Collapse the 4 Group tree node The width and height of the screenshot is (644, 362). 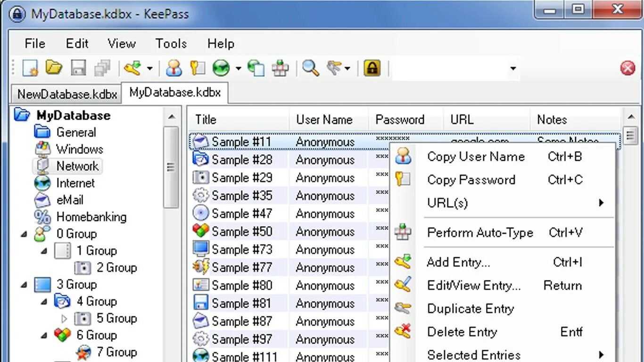(x=44, y=302)
